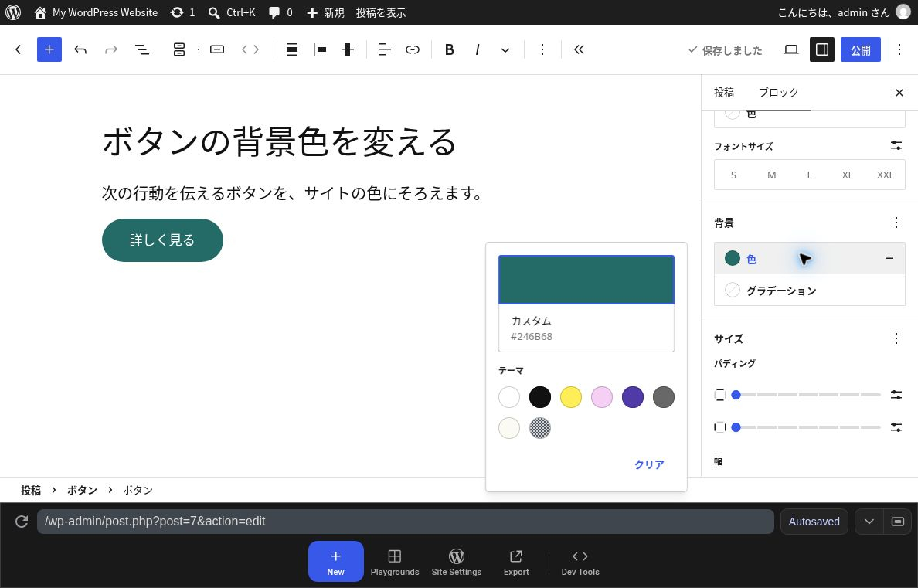The height and width of the screenshot is (588, 918).
Task: Undo the last change
Action: [x=80, y=49]
